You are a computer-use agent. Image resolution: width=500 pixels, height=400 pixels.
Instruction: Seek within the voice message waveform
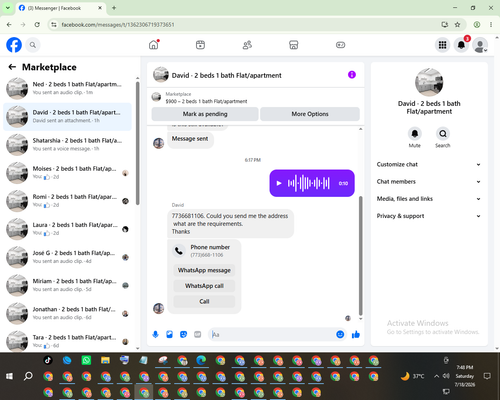(309, 183)
